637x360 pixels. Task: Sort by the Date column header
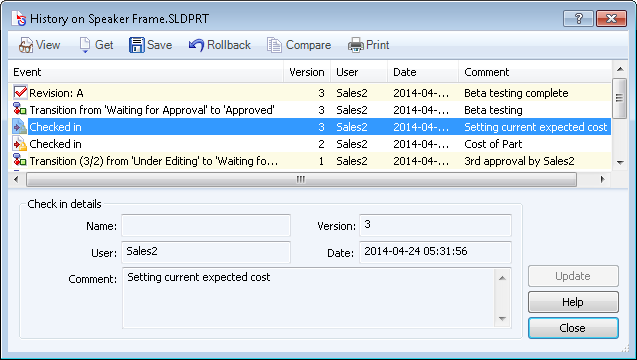[423, 72]
